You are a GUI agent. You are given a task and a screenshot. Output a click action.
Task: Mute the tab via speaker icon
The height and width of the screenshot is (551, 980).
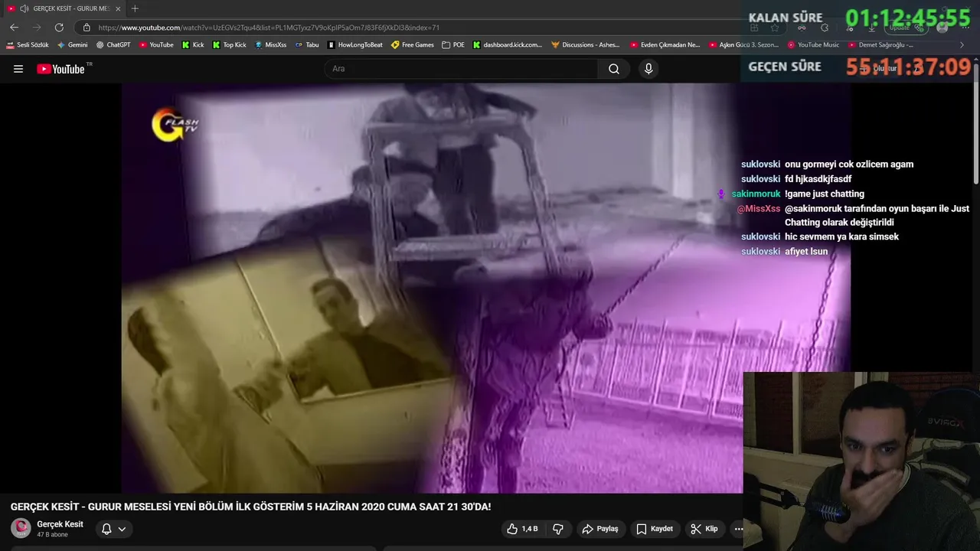coord(24,8)
